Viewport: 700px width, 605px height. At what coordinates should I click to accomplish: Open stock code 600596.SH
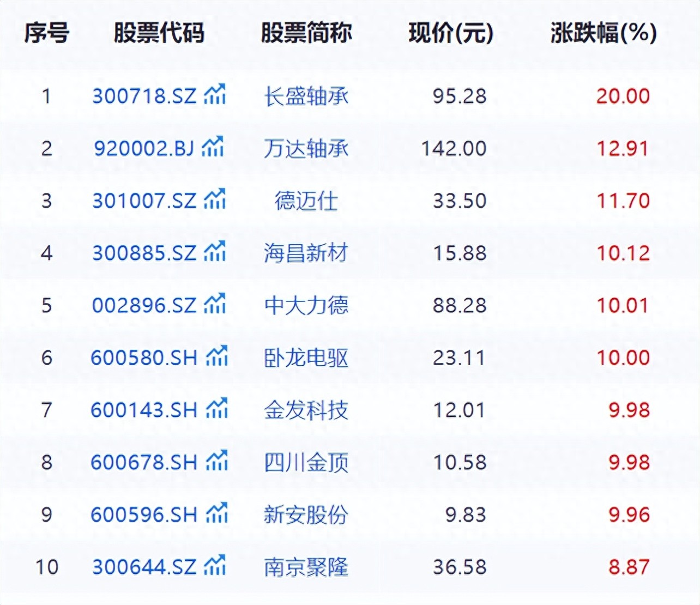click(x=144, y=515)
